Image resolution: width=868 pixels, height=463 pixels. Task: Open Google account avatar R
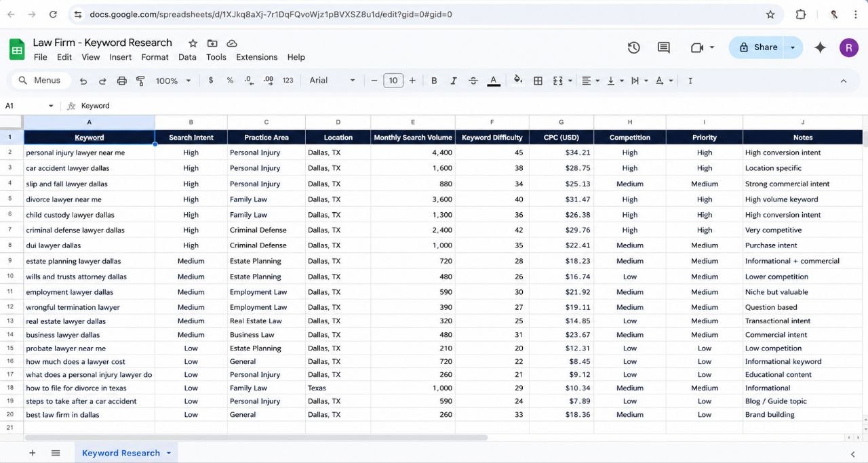coord(849,47)
